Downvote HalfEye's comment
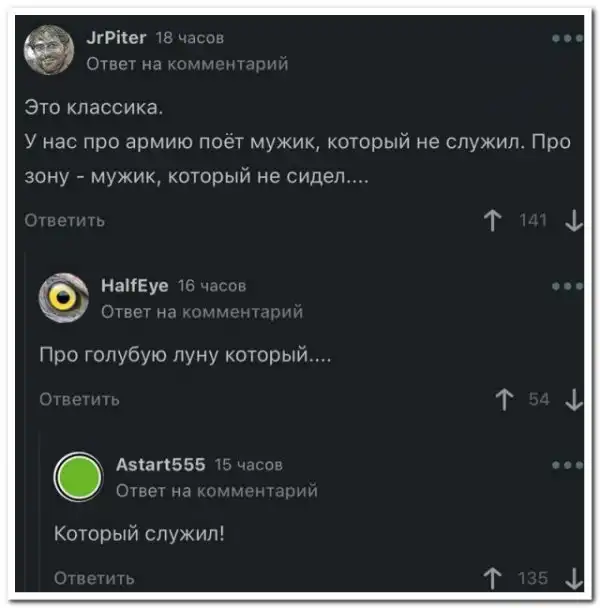This screenshot has width=600, height=608. 574,400
